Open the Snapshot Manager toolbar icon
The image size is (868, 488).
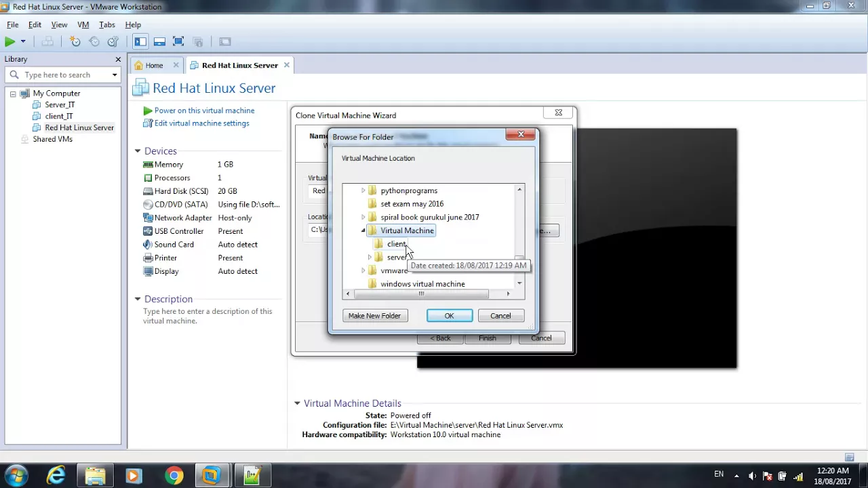click(x=113, y=42)
